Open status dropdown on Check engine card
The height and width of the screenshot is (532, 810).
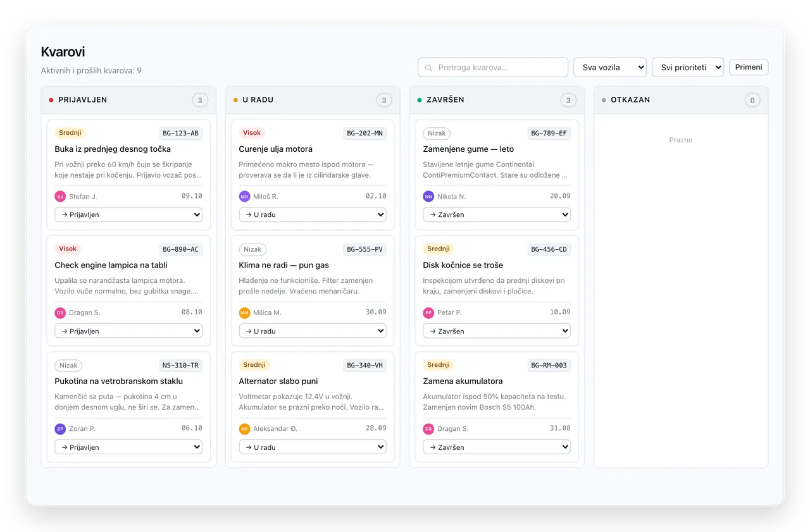tap(128, 331)
